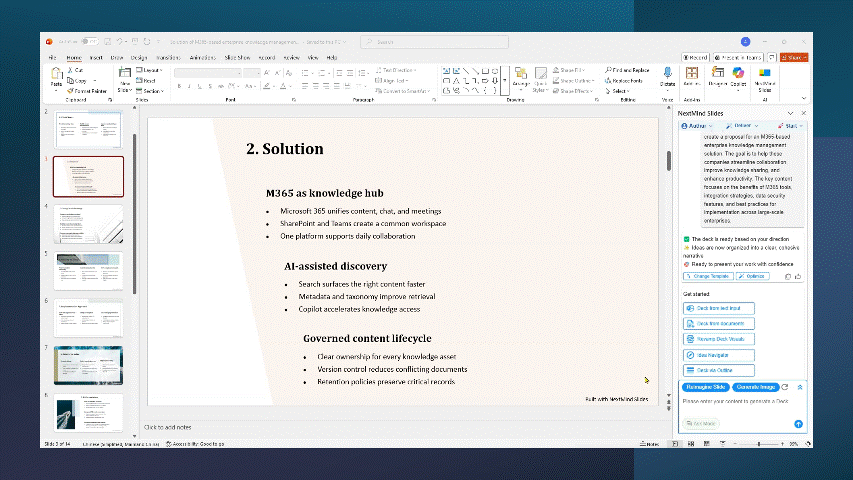853x480 pixels.
Task: Click the Change Template button
Action: click(708, 276)
